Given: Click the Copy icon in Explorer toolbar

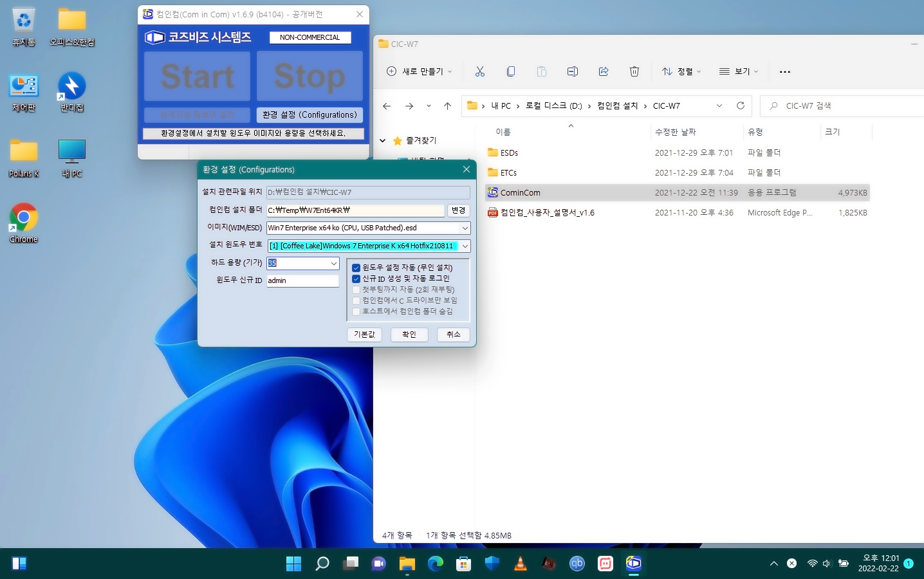Looking at the screenshot, I should click(510, 71).
